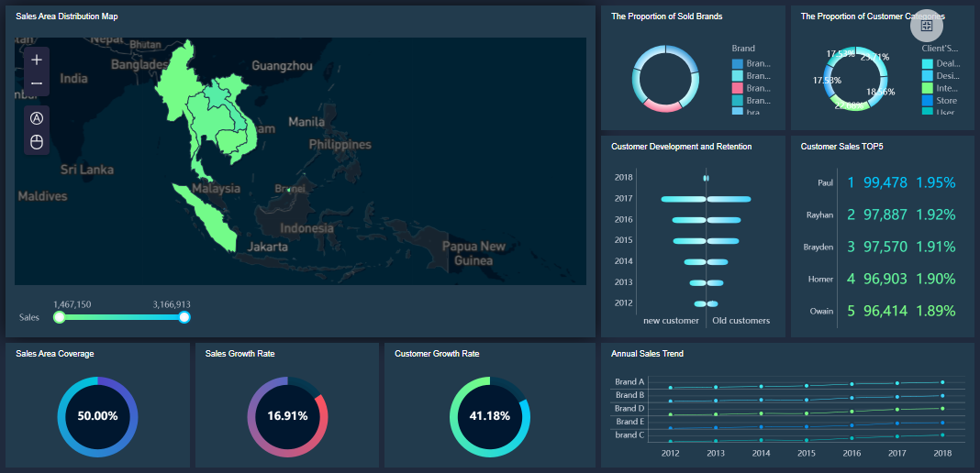
Task: Click the Sales Growth Rate donut chart
Action: [x=287, y=415]
